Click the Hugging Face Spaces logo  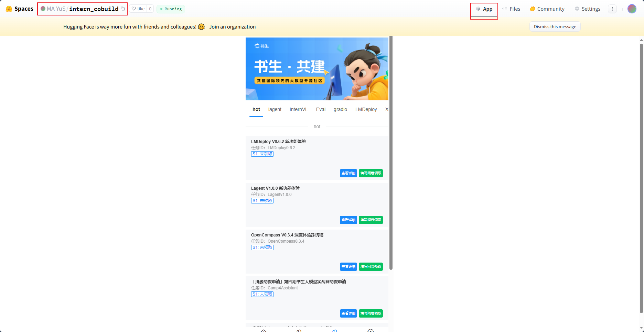(20, 9)
